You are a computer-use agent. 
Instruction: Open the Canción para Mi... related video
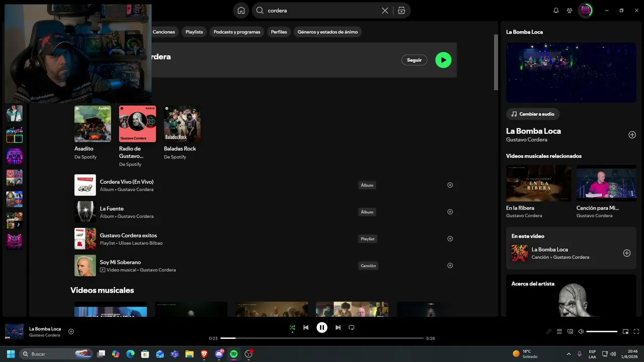pos(606,183)
